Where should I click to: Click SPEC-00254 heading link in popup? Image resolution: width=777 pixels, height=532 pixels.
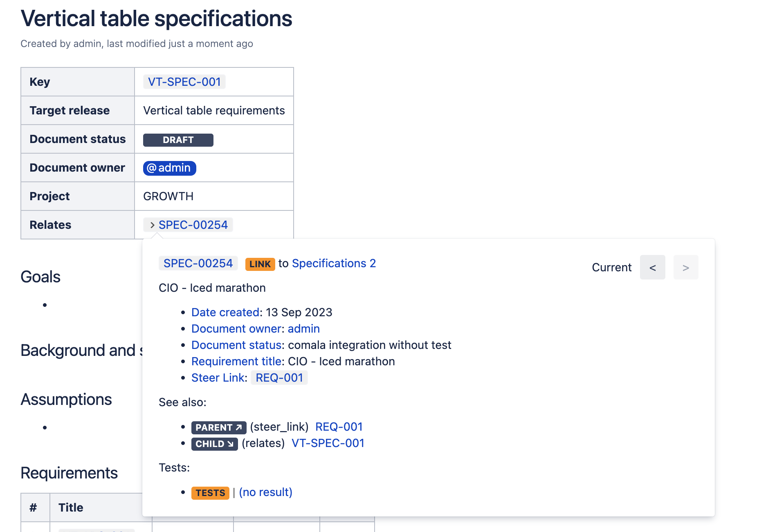[x=198, y=264]
